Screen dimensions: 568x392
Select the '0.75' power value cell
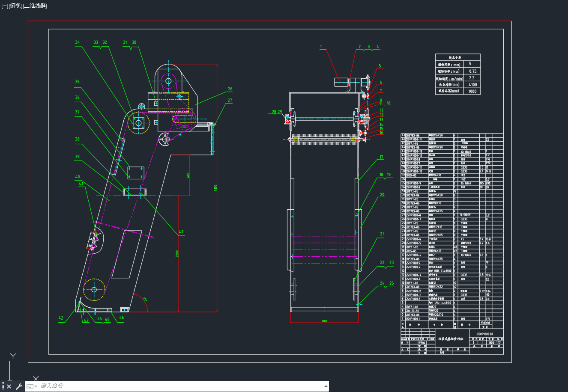[x=473, y=71]
